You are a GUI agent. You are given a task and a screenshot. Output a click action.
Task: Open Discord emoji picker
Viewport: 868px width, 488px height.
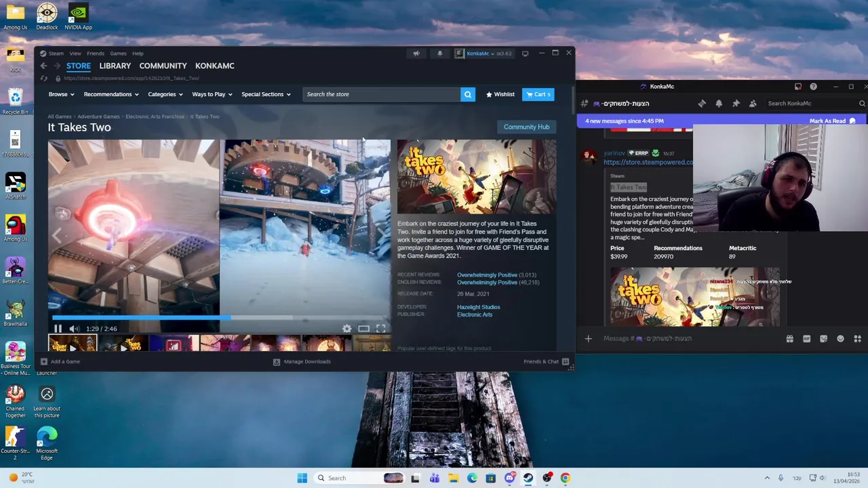840,338
